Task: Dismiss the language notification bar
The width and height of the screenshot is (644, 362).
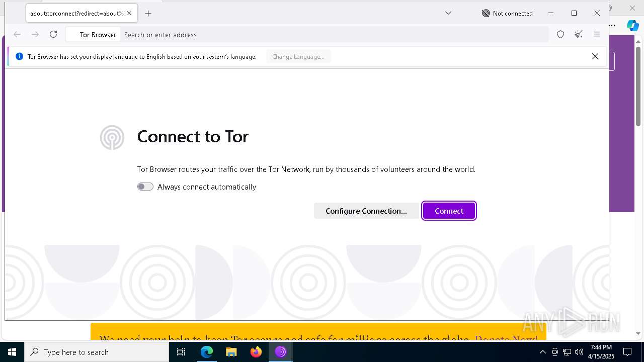Action: coord(595,56)
